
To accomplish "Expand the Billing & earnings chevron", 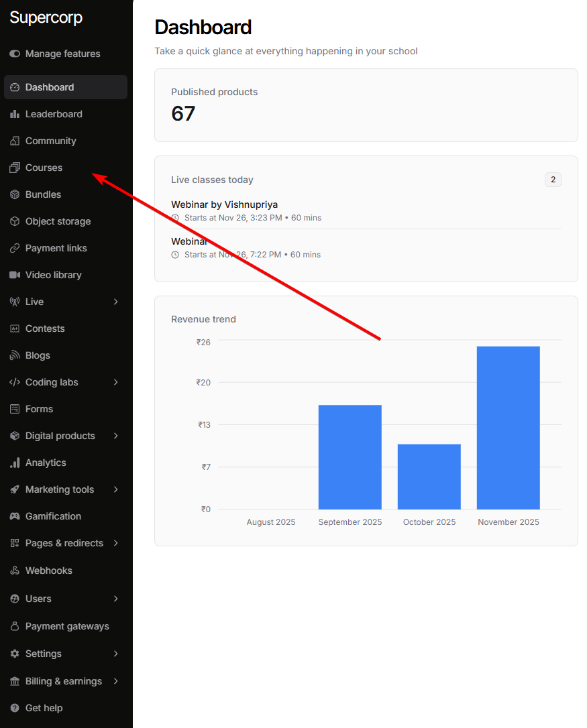I will [115, 681].
